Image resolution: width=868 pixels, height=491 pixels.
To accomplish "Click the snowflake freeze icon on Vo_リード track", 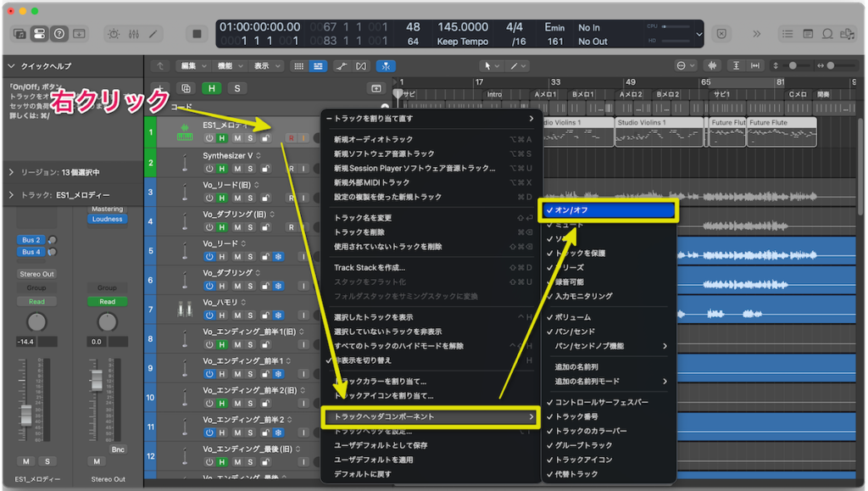I will pos(277,255).
